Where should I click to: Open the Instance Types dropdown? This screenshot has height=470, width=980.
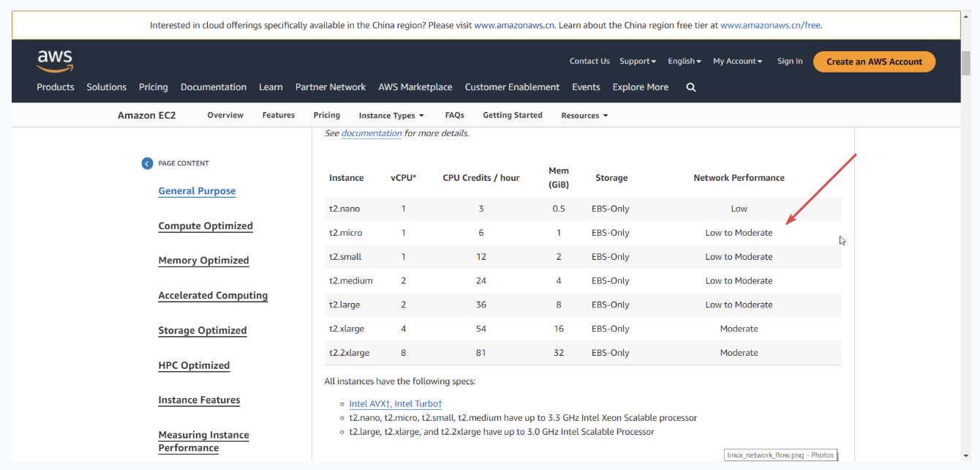tap(391, 116)
